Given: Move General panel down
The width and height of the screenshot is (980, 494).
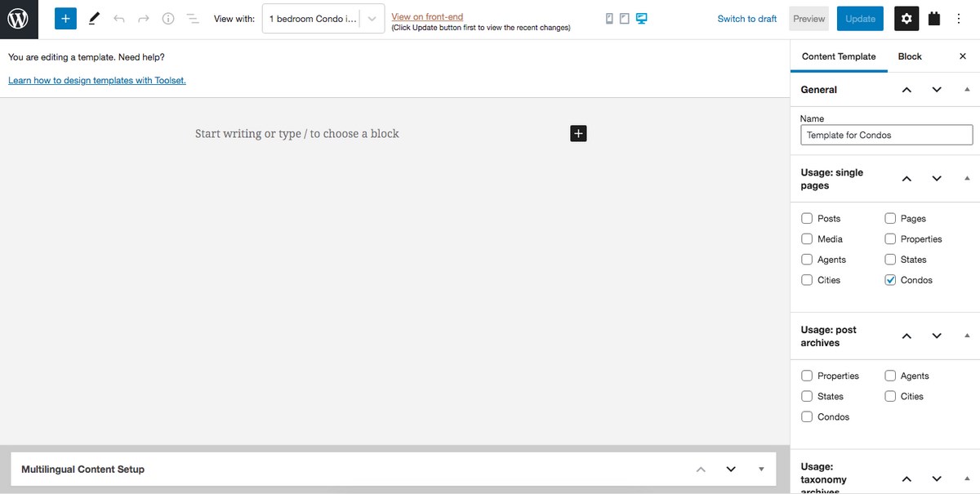Looking at the screenshot, I should [x=937, y=90].
